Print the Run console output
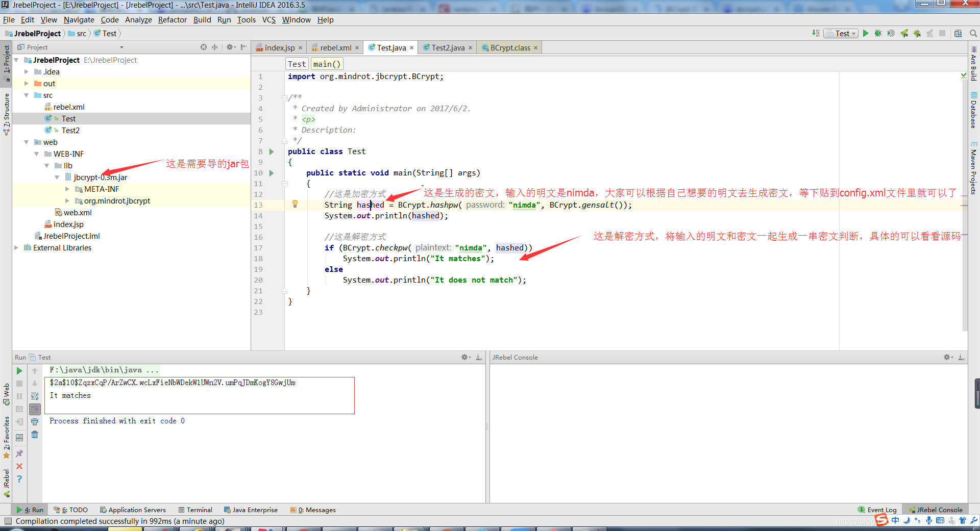 click(x=35, y=422)
